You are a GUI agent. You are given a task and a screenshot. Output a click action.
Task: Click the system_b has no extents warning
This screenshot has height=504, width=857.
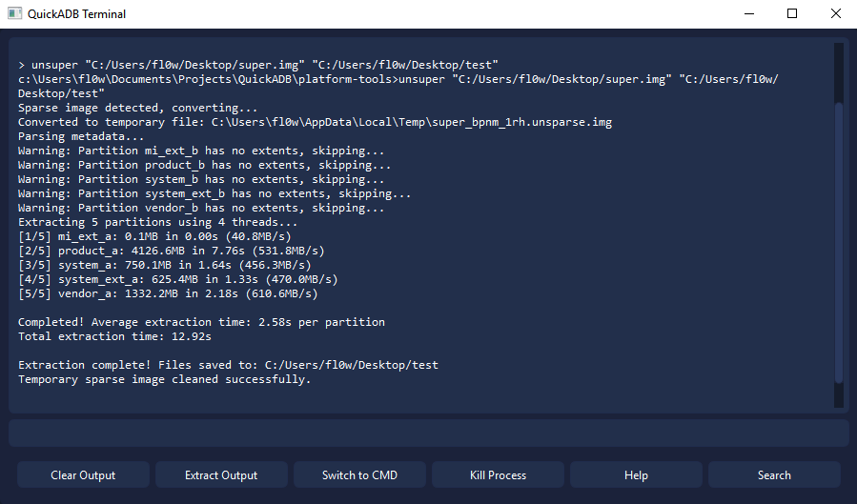point(201,178)
